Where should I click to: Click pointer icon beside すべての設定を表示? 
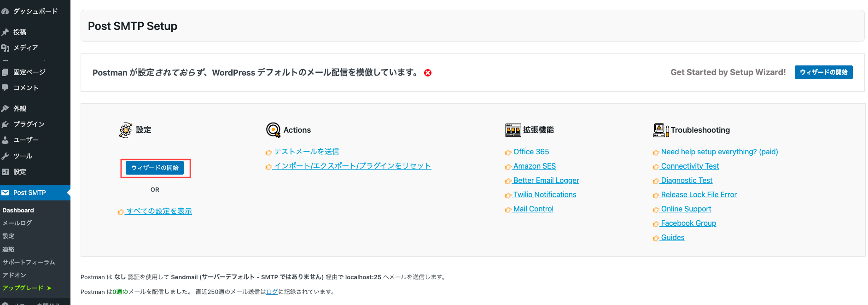[121, 212]
